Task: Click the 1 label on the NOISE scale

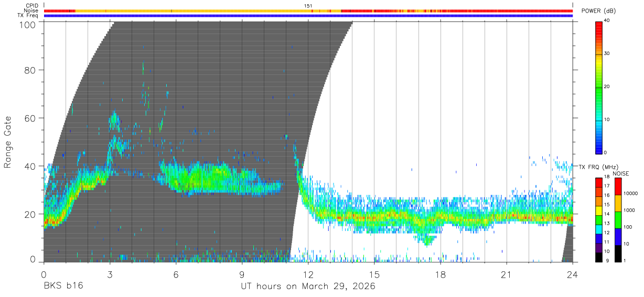Action: click(625, 260)
